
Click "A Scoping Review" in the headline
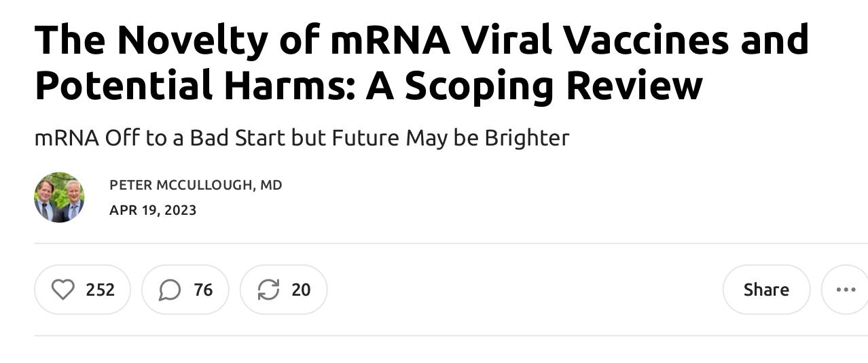point(534,86)
